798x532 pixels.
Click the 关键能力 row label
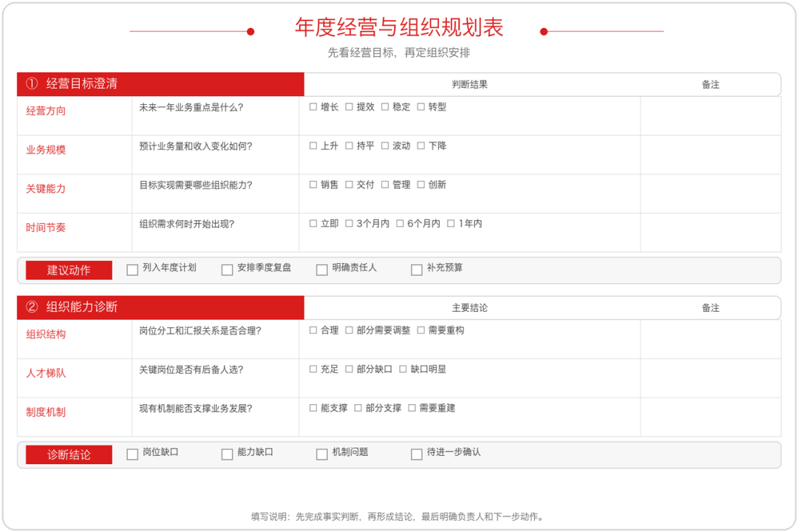[46, 189]
